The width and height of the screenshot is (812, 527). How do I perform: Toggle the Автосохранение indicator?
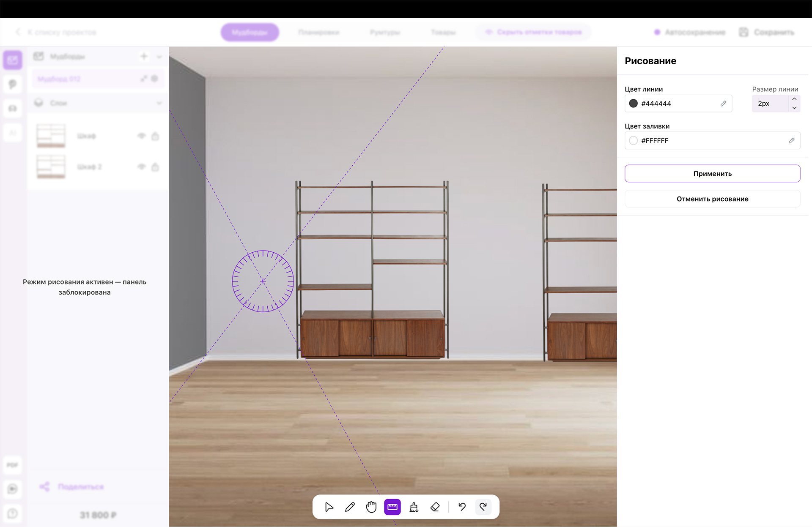point(690,32)
